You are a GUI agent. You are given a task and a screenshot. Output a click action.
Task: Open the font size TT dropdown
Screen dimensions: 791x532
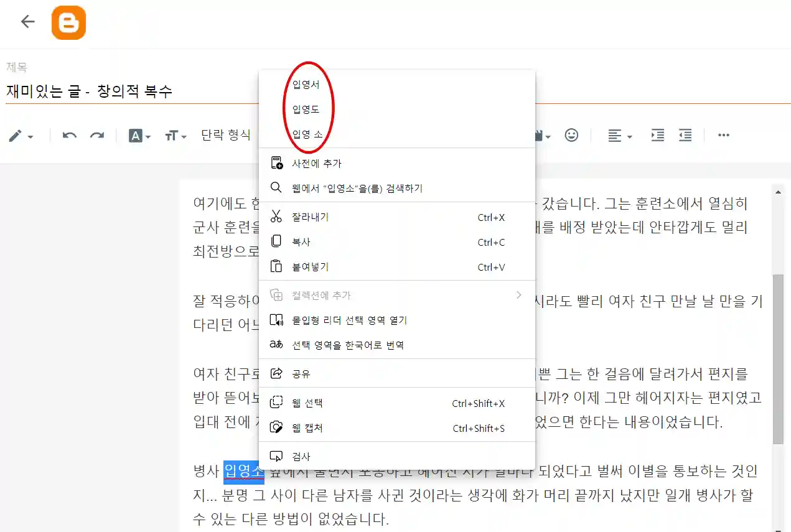[x=176, y=136]
